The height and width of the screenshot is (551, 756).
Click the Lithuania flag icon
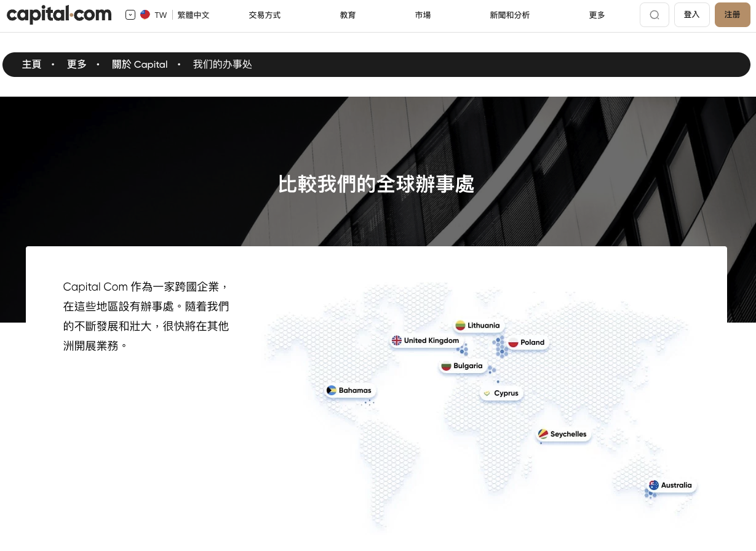tap(460, 326)
